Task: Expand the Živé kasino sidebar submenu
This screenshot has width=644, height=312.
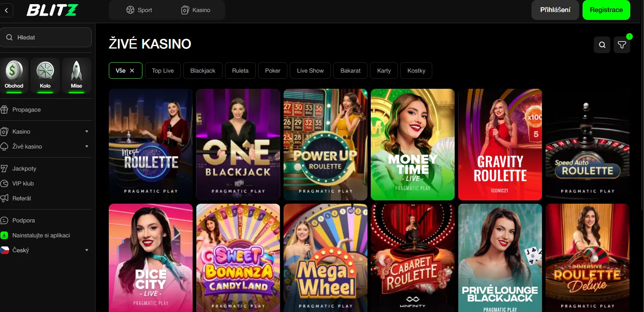Action: point(87,146)
